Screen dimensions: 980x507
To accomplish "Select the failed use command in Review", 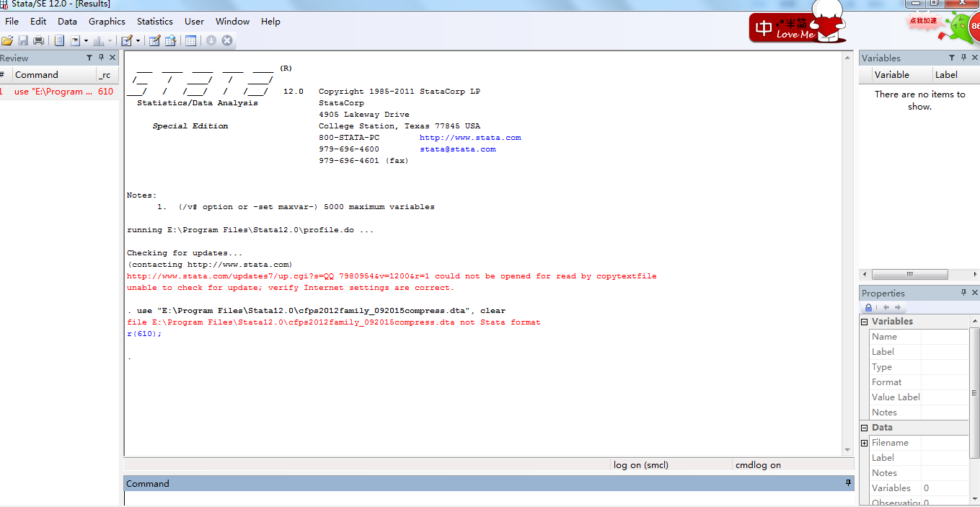I will 59,92.
